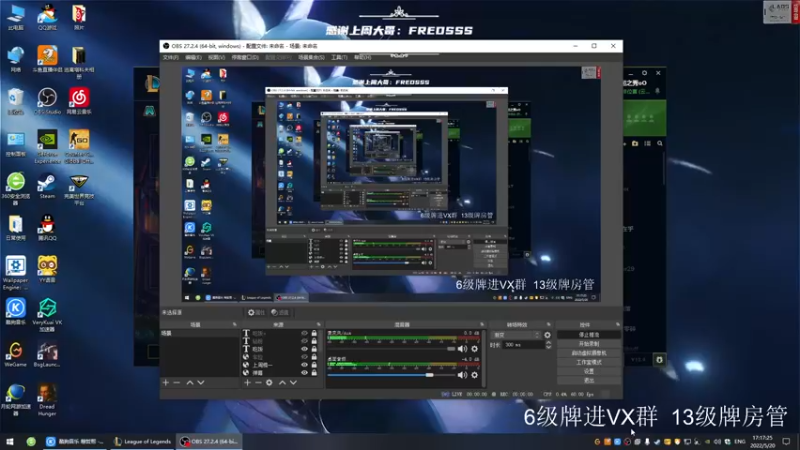Remove the selected source with minus icon

point(258,382)
